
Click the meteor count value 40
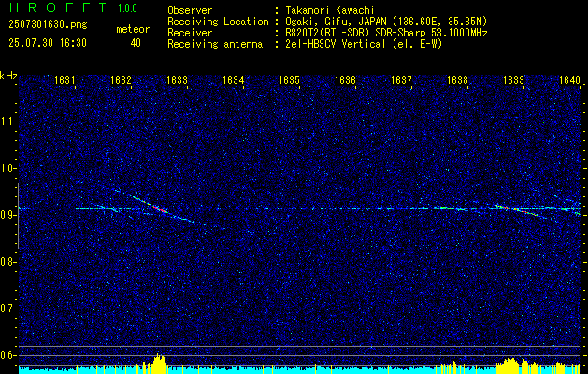[x=136, y=43]
